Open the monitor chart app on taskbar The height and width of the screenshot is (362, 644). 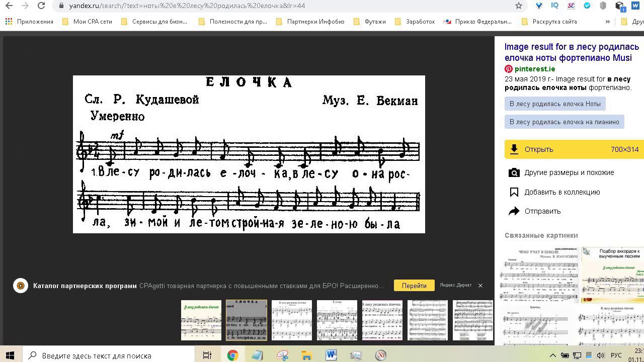click(356, 355)
